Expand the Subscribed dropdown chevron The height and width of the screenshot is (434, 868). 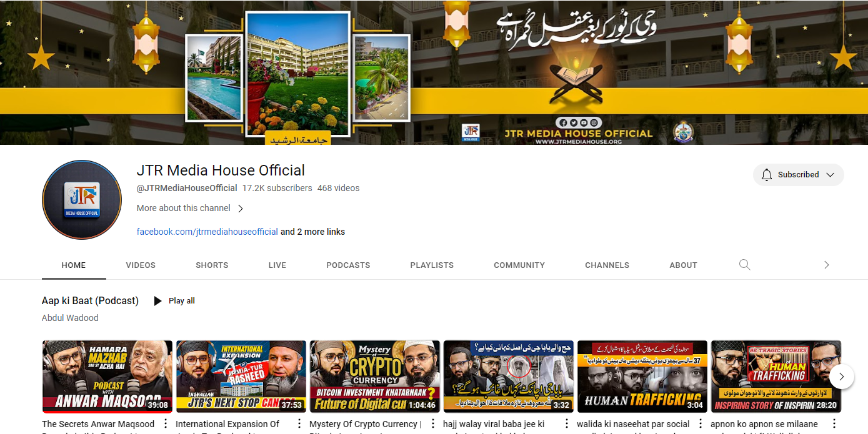830,175
